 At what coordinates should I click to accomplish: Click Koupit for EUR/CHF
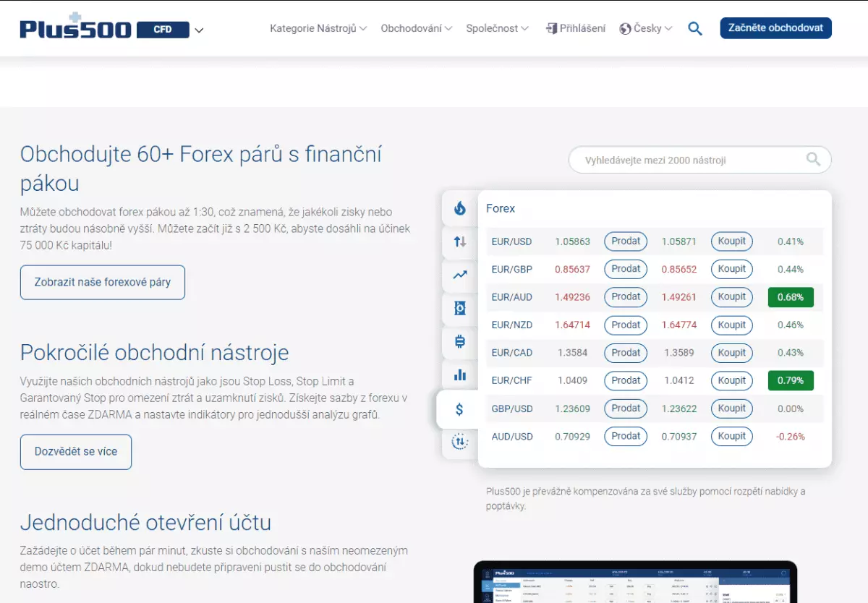click(732, 381)
